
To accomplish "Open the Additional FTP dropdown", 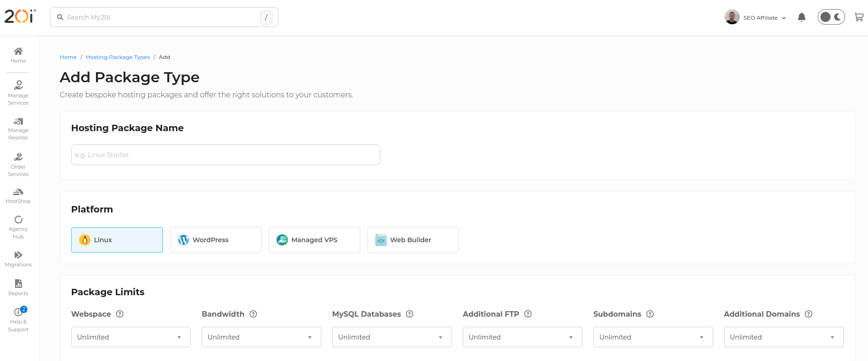I will pyautogui.click(x=522, y=337).
